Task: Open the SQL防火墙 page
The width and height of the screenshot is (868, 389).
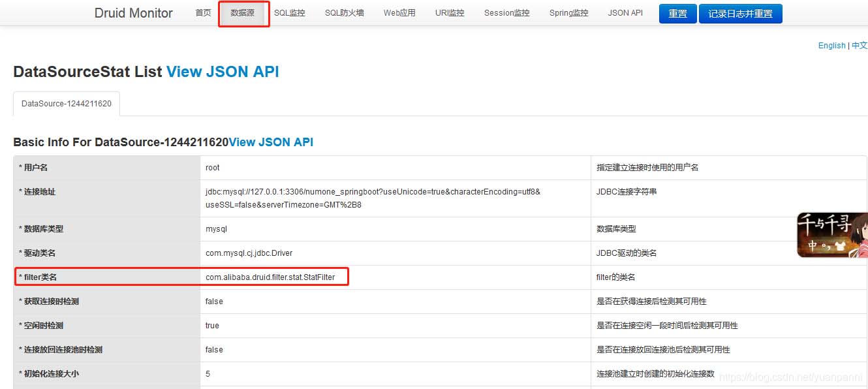Action: (x=344, y=12)
